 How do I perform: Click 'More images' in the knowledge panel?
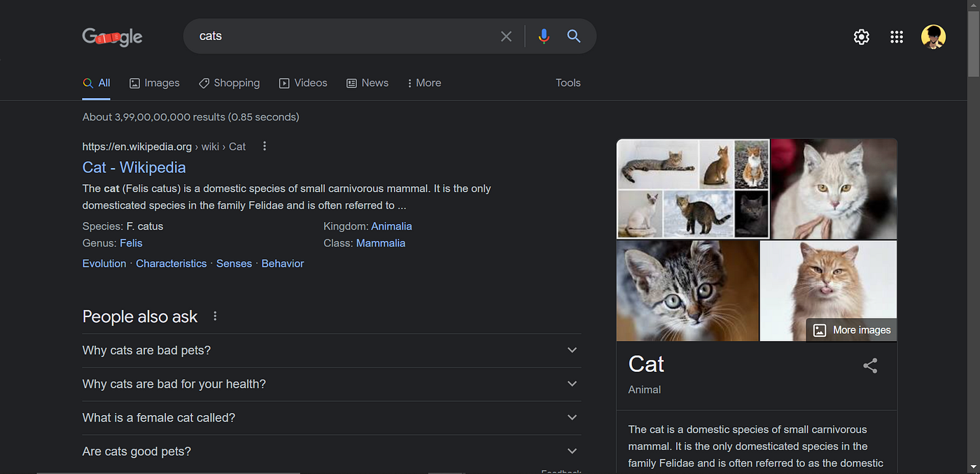[851, 330]
